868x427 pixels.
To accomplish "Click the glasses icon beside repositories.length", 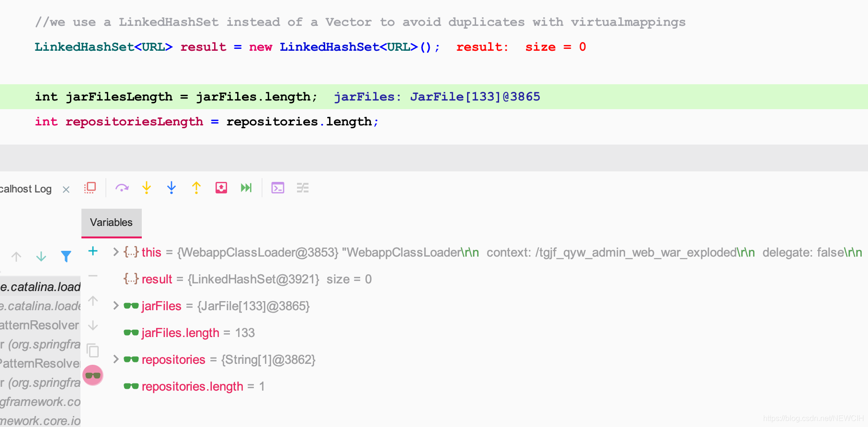I will click(131, 386).
